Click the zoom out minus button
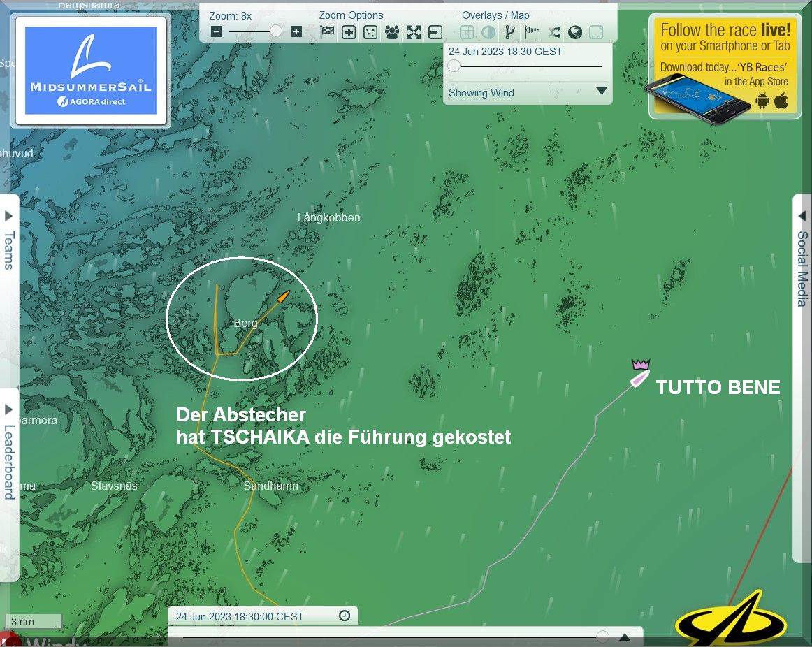 tap(217, 31)
